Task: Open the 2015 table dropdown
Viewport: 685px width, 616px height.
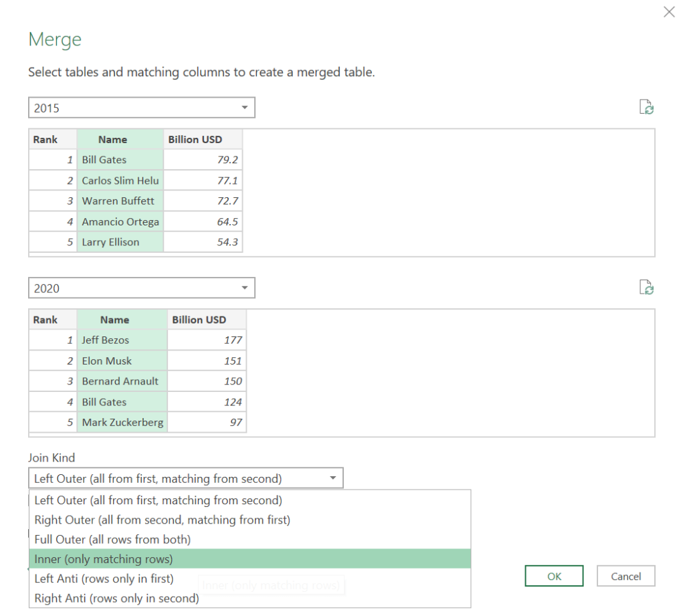Action: [243, 107]
